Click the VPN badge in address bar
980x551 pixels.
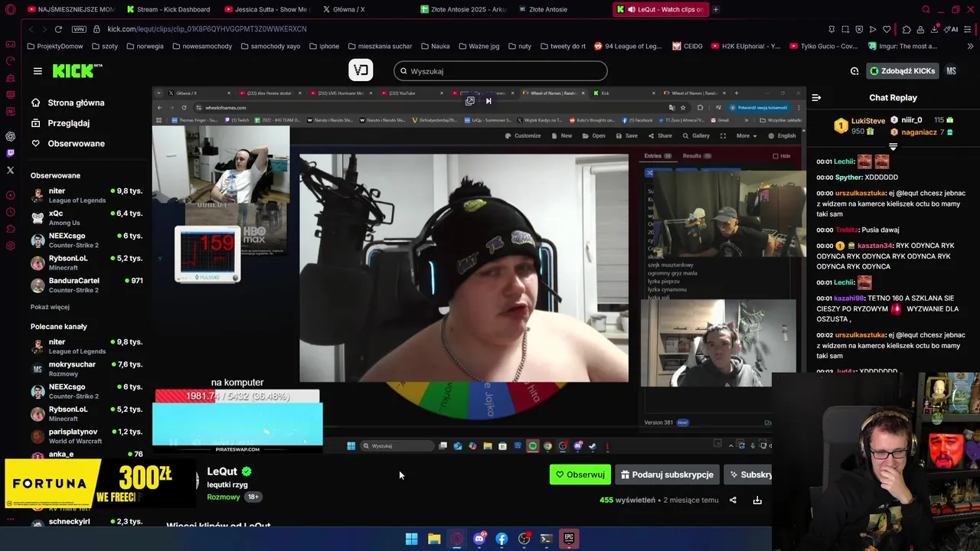click(x=79, y=29)
